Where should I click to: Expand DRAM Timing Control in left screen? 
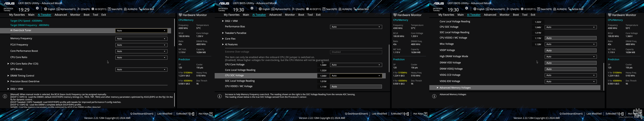(x=21, y=76)
